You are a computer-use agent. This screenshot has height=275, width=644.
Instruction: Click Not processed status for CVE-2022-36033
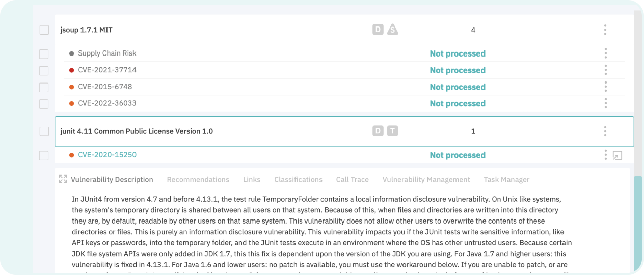(458, 104)
